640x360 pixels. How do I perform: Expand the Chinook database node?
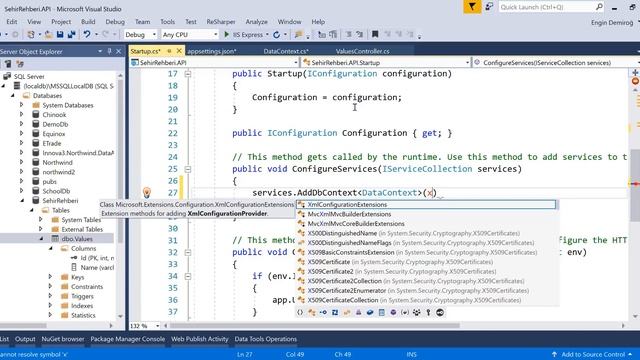click(22, 115)
